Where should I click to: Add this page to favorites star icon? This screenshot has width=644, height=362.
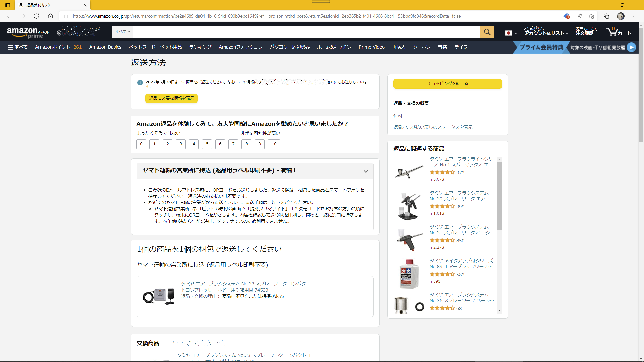coord(591,16)
